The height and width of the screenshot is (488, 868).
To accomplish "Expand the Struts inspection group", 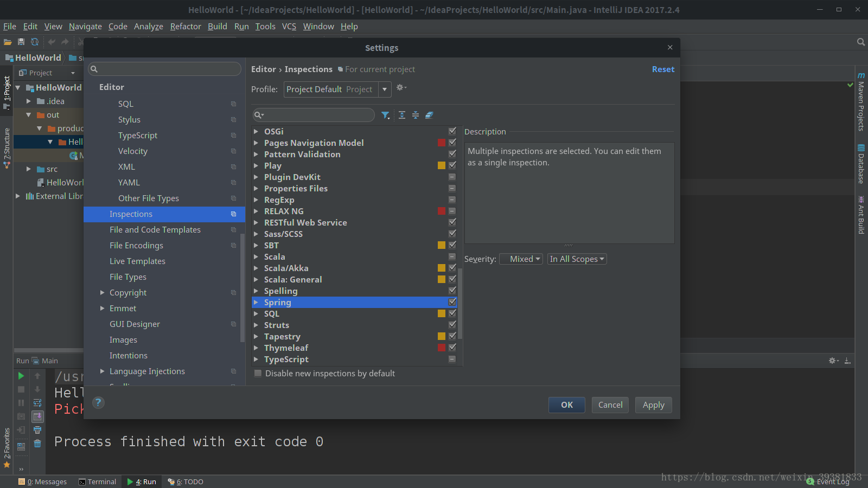I will (256, 325).
